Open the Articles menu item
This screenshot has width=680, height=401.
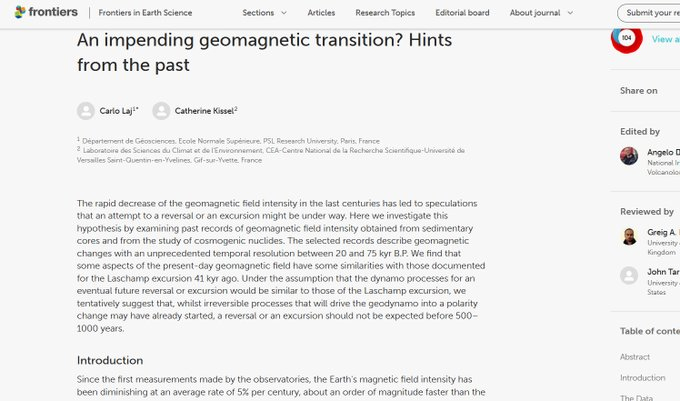tap(321, 13)
